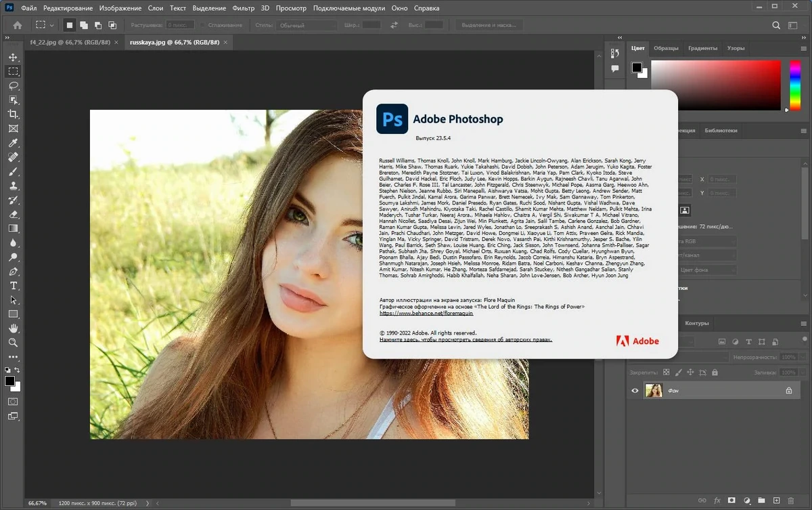Image resolution: width=812 pixels, height=510 pixels.
Task: Open the Стиль dropdown showing Обычный
Action: pyautogui.click(x=307, y=25)
